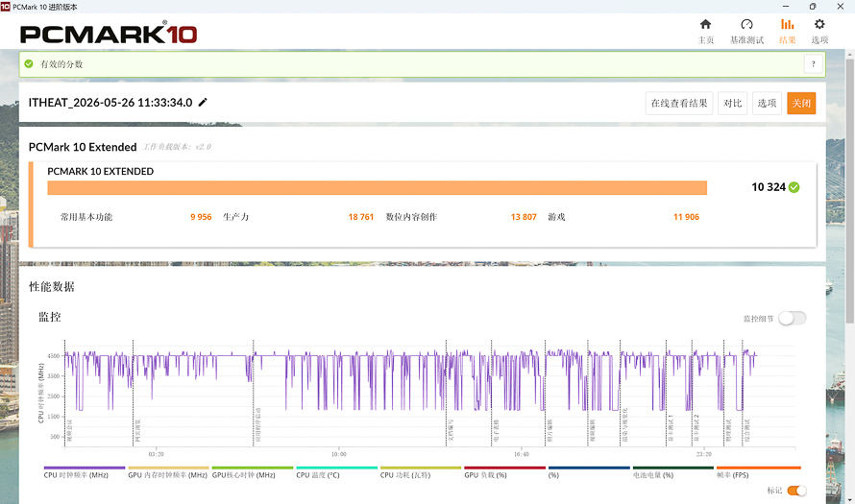This screenshot has height=504, width=855.
Task: Select the 视频编辑 marker in the chart
Action: (x=592, y=430)
